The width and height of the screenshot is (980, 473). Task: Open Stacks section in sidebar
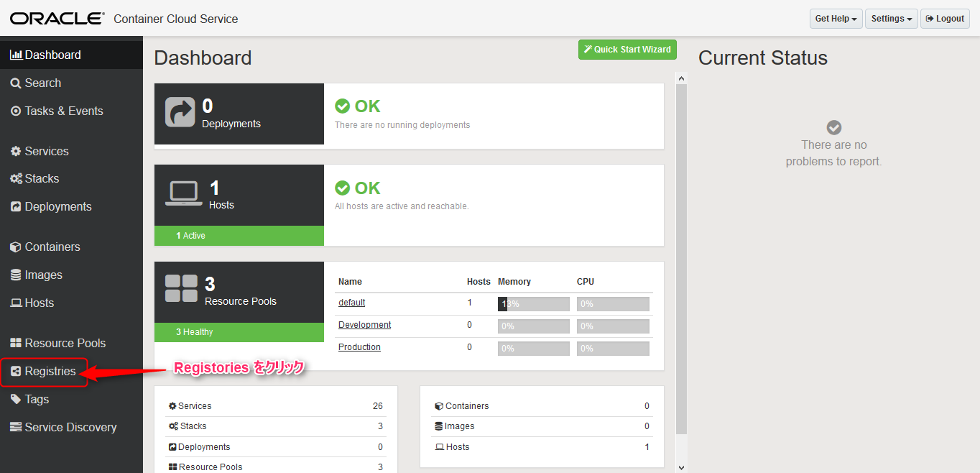point(71,179)
